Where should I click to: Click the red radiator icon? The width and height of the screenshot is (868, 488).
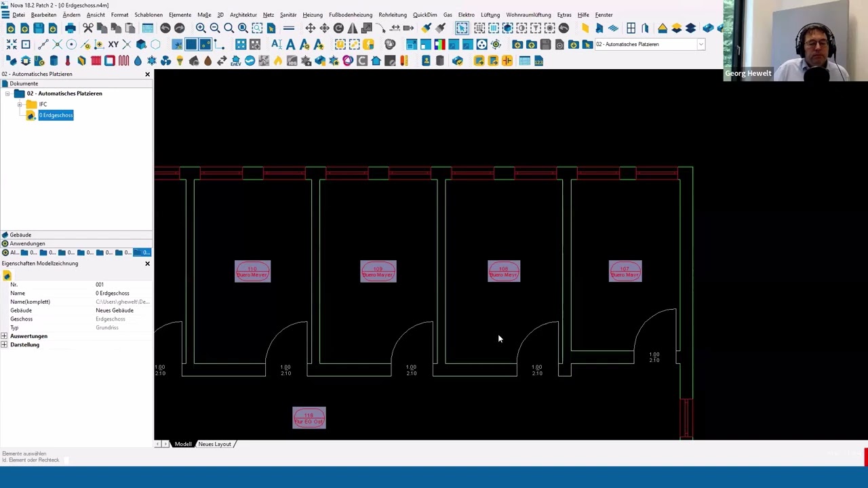click(96, 61)
